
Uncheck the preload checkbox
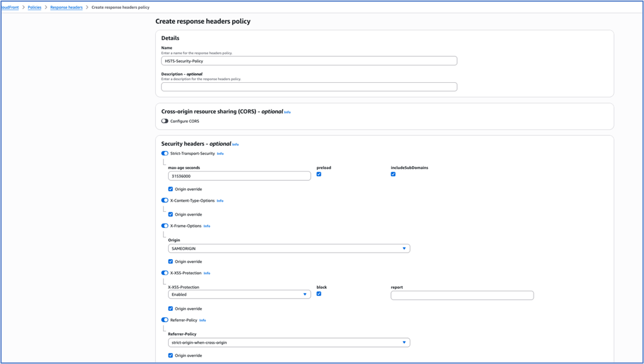pyautogui.click(x=319, y=174)
